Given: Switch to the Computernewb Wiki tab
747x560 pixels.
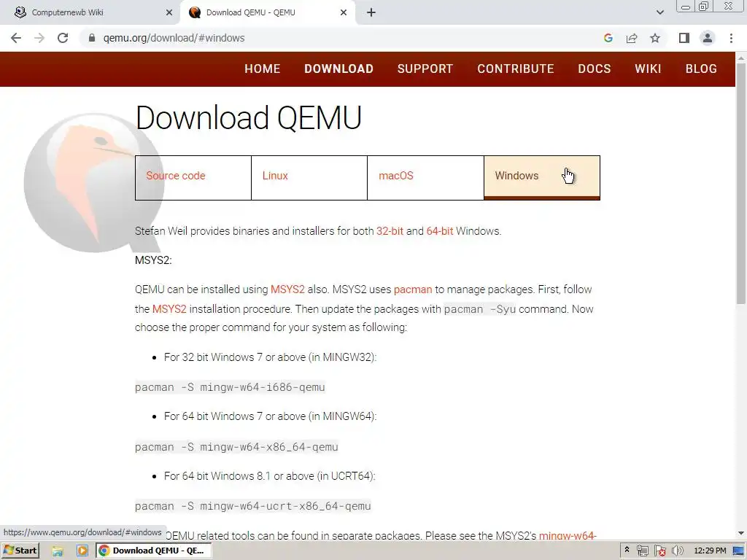Looking at the screenshot, I should pyautogui.click(x=90, y=12).
